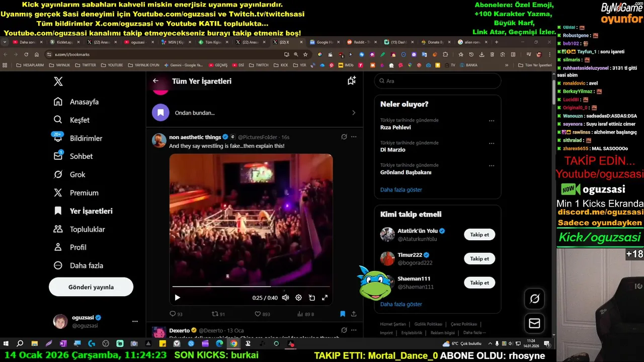The image size is (644, 362).
Task: Open Premium in the X sidebar
Action: [x=75, y=193]
